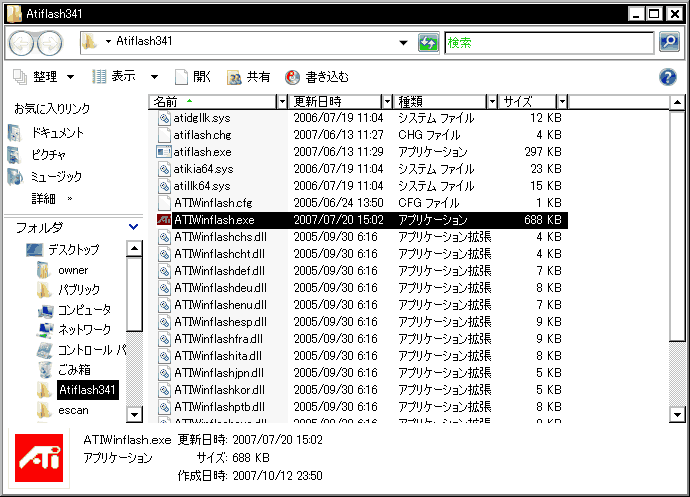Sort by the 種類 column header
The image size is (690, 497).
coord(440,102)
